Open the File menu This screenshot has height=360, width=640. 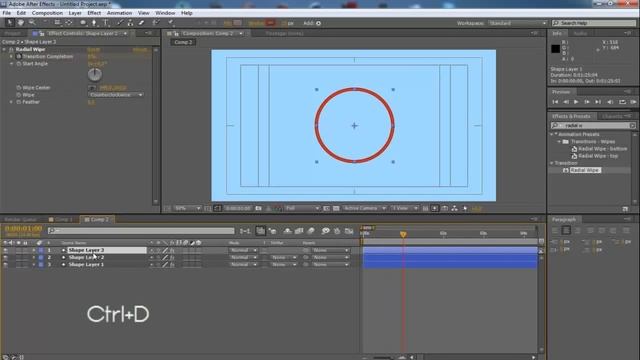[7, 13]
